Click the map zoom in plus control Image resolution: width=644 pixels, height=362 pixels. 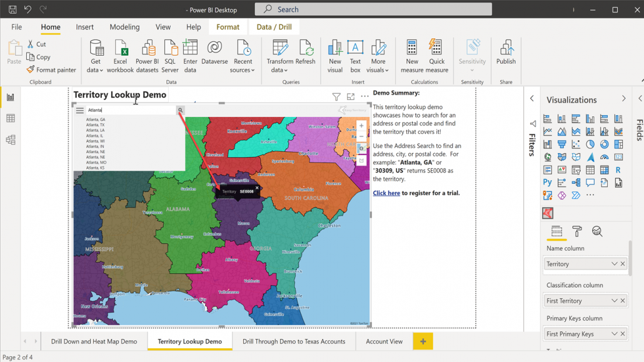(361, 126)
